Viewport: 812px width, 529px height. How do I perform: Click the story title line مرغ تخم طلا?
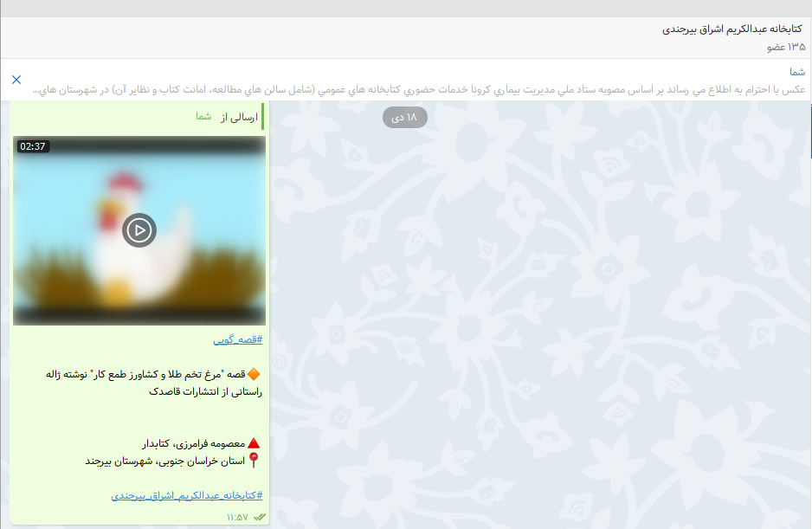point(145,374)
